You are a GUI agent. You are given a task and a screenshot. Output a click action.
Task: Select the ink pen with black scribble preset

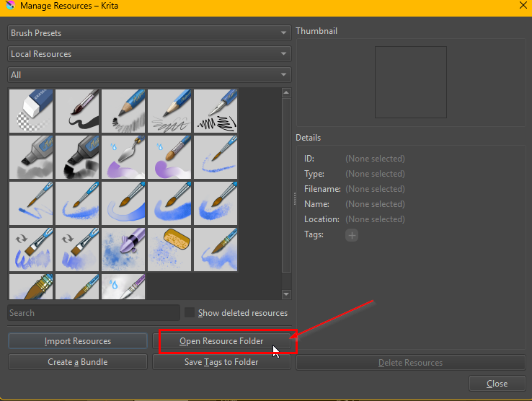[x=216, y=111]
